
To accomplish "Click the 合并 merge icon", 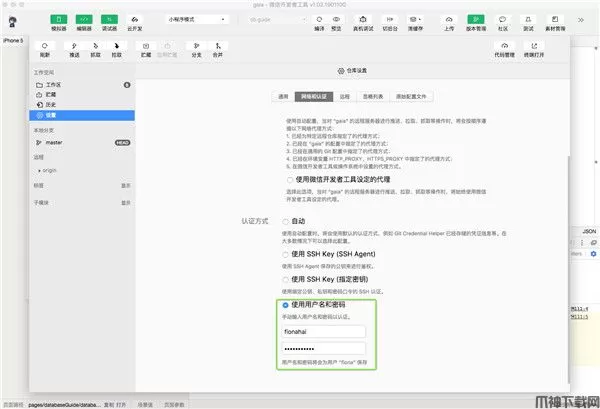I will (218, 46).
